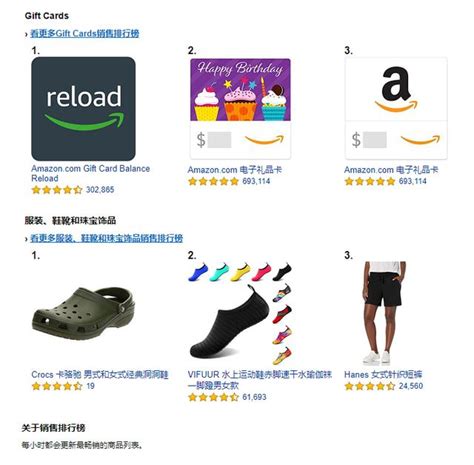Click star rating of Gift Card Balance Reload
Screen dimensions: 474x465
pyautogui.click(x=57, y=190)
